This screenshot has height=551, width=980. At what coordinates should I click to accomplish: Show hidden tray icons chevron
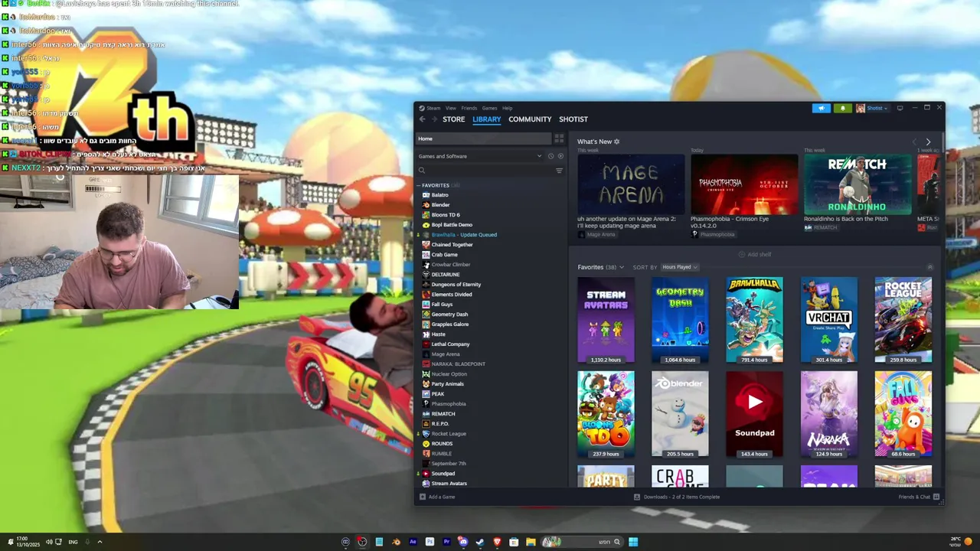[100, 542]
